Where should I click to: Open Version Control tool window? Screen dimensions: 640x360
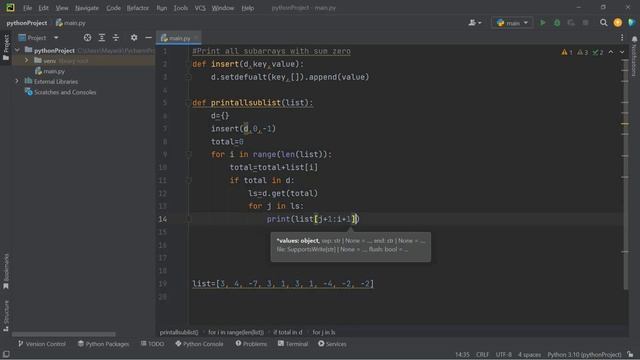pyautogui.click(x=42, y=344)
